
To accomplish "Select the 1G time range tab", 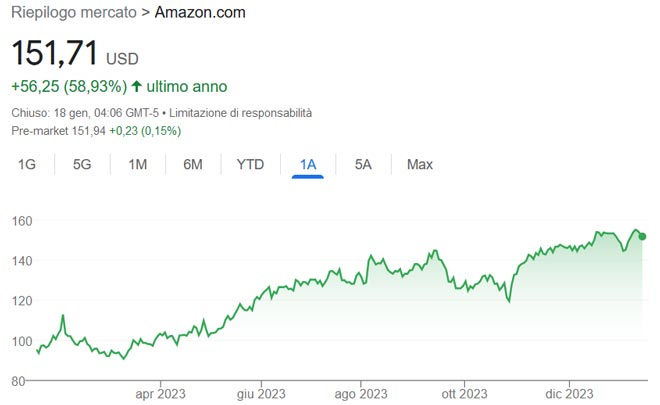I will [x=27, y=164].
